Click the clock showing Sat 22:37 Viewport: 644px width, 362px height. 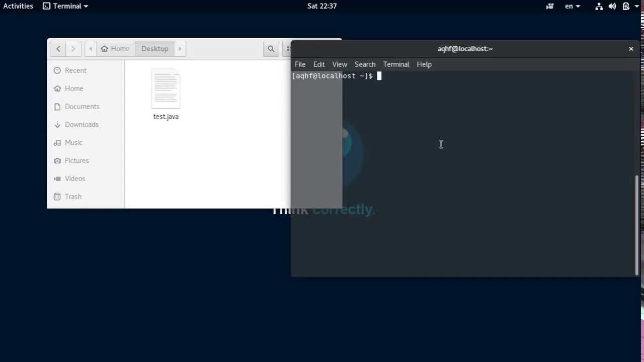coord(322,6)
